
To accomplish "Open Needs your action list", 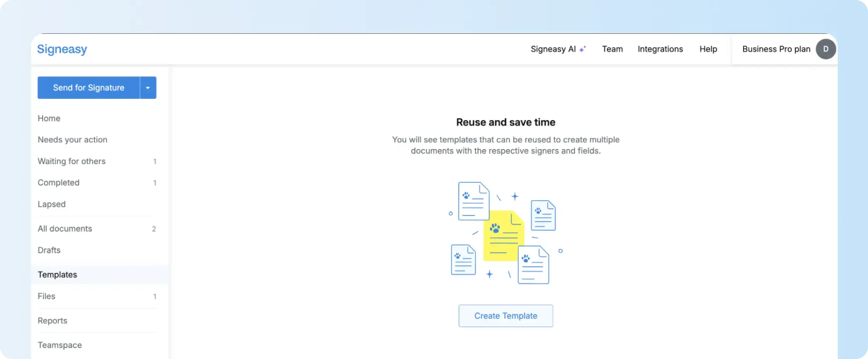I will click(x=72, y=140).
